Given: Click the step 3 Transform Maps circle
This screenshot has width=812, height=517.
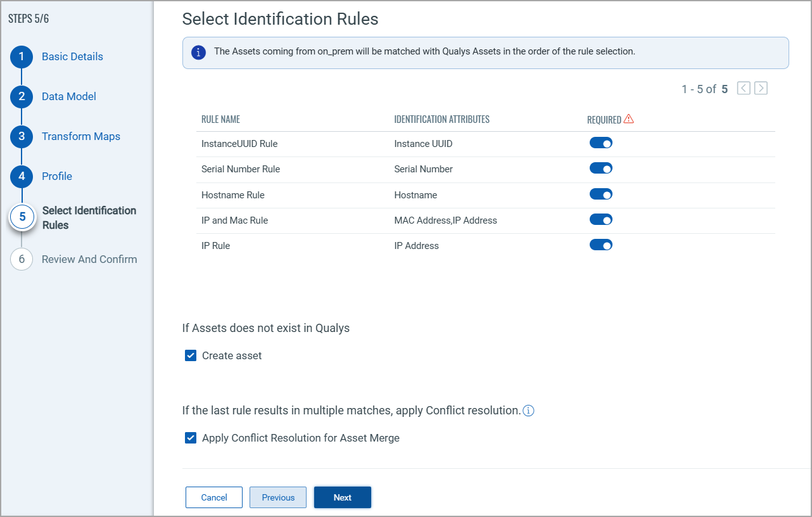Looking at the screenshot, I should [21, 136].
